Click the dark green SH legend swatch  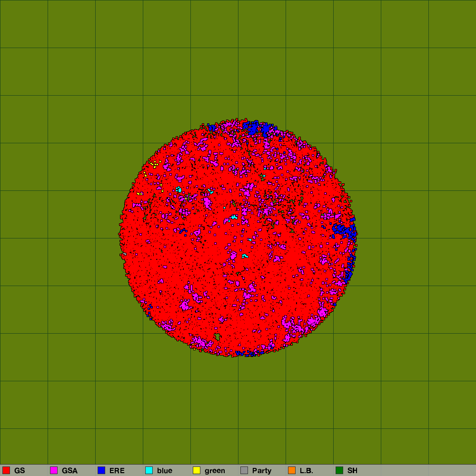click(339, 470)
